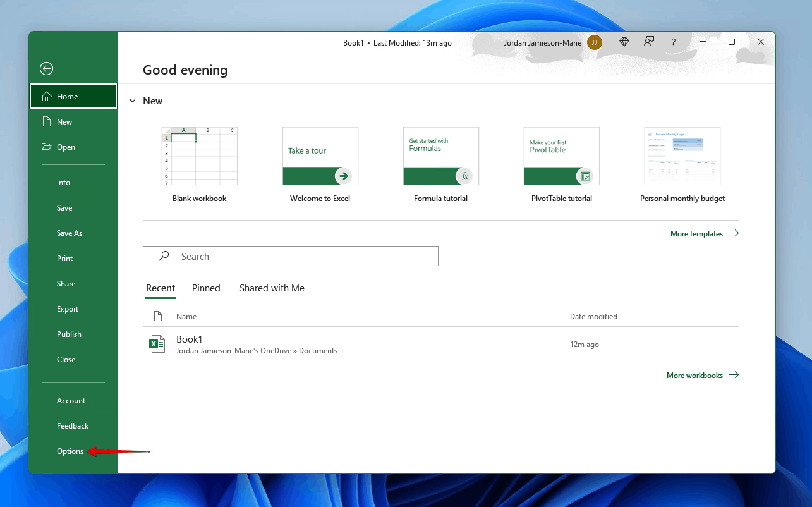The image size is (812, 507).
Task: Open Welcome to Excel tour template
Action: tap(320, 157)
